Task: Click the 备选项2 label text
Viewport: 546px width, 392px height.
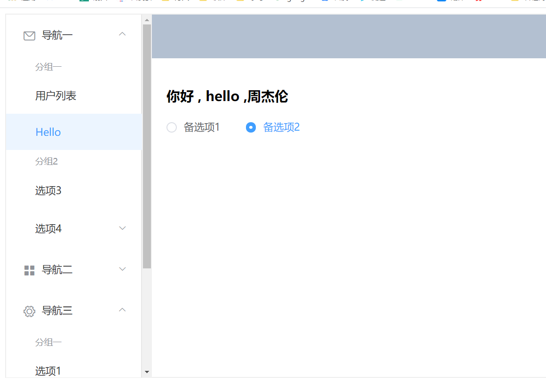Action: (x=281, y=127)
